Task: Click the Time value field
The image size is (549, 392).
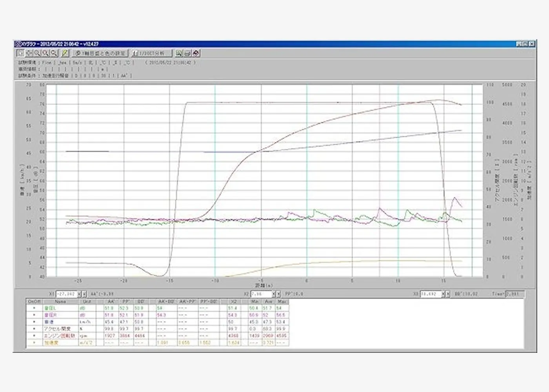Action: (x=514, y=294)
